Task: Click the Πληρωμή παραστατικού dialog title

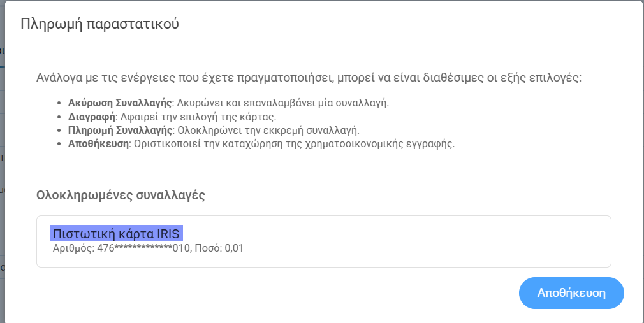Action: point(99,24)
